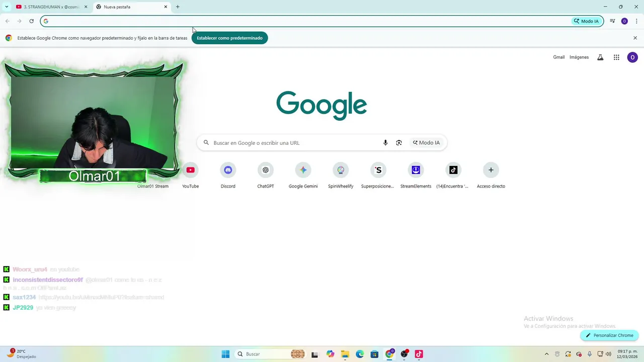Viewport: 644px width, 362px height.
Task: Open the Gmail link
Action: click(559, 57)
